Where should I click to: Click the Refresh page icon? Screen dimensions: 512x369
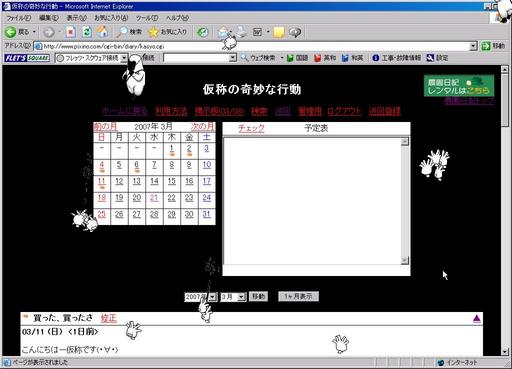87,32
